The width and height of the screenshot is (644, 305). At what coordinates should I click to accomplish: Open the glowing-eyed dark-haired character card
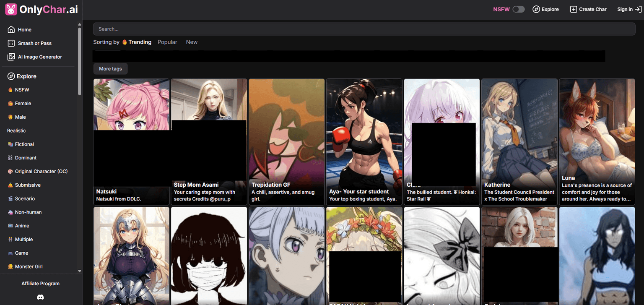pyautogui.click(x=597, y=256)
